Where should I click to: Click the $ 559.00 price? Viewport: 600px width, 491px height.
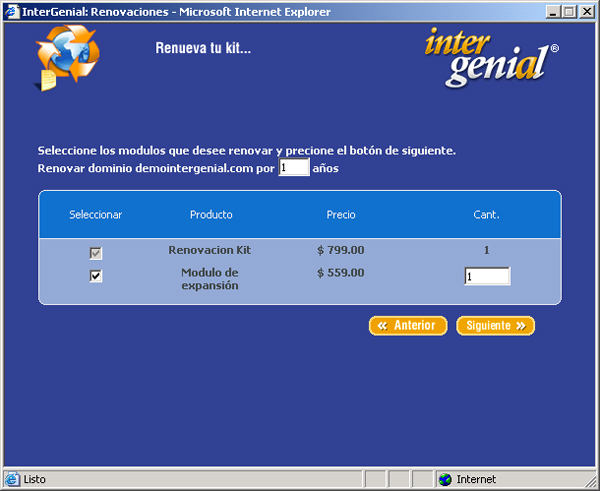341,273
